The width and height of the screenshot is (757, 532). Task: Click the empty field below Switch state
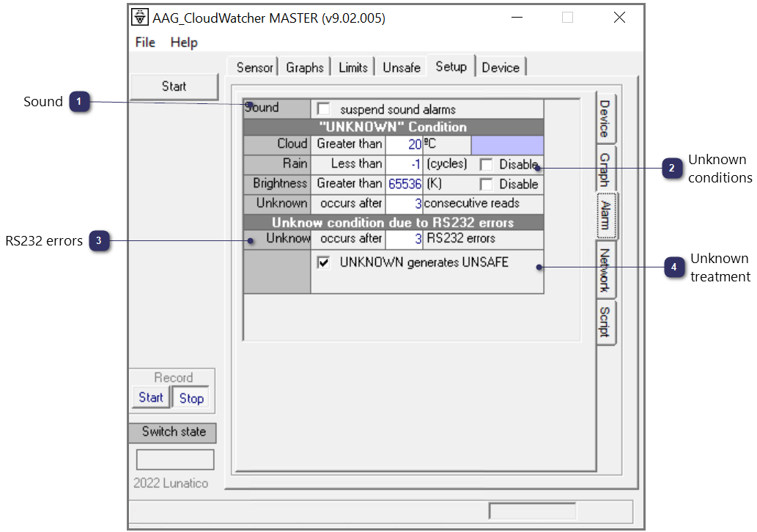pos(174,459)
